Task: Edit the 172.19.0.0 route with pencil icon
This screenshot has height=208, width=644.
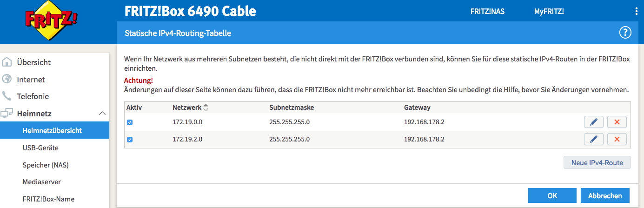Action: tap(593, 122)
